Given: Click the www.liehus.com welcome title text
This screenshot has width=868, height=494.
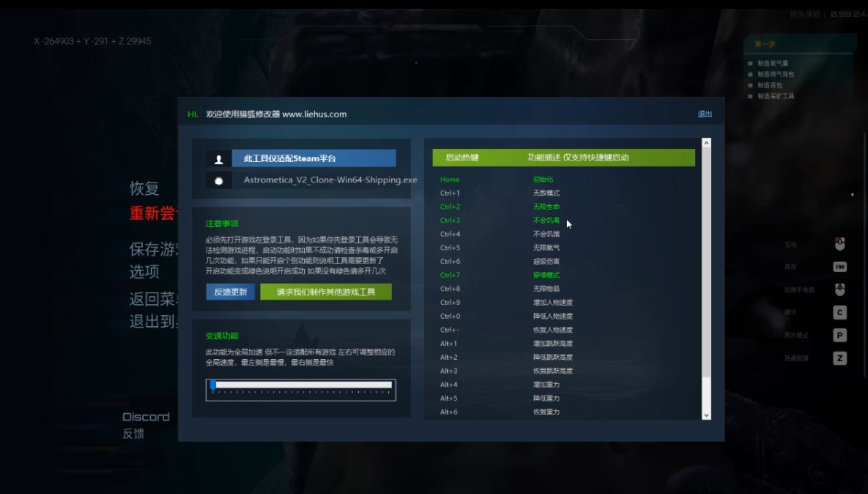Looking at the screenshot, I should (276, 114).
